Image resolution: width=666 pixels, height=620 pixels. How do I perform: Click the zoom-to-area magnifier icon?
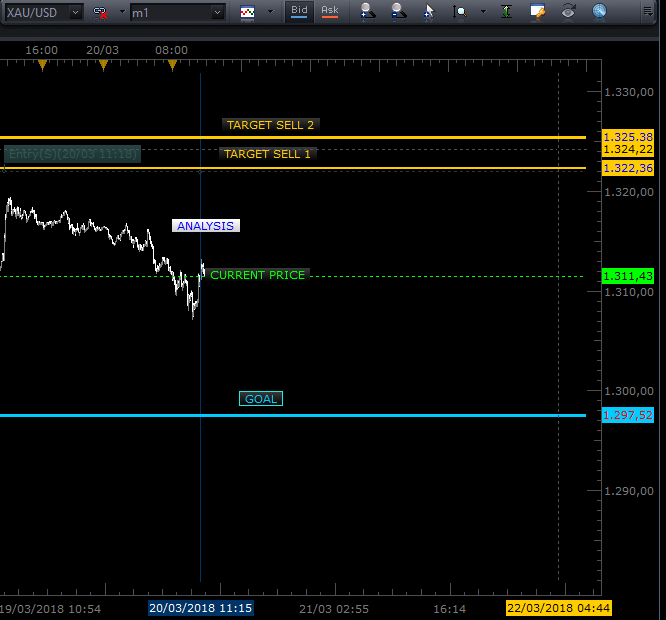pyautogui.click(x=460, y=12)
